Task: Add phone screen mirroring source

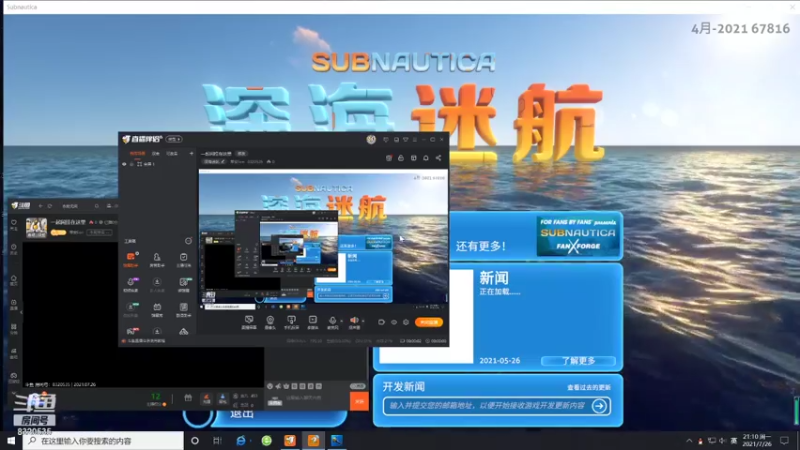Action: (291, 320)
